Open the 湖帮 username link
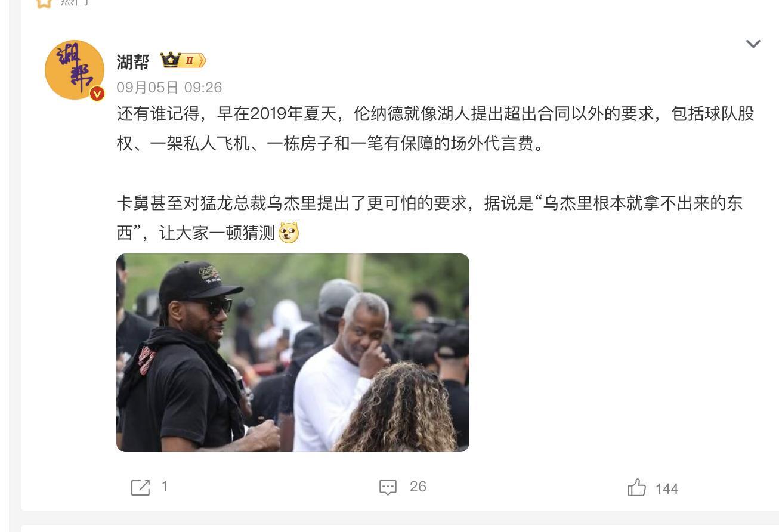Image resolution: width=779 pixels, height=532 pixels. (x=133, y=62)
